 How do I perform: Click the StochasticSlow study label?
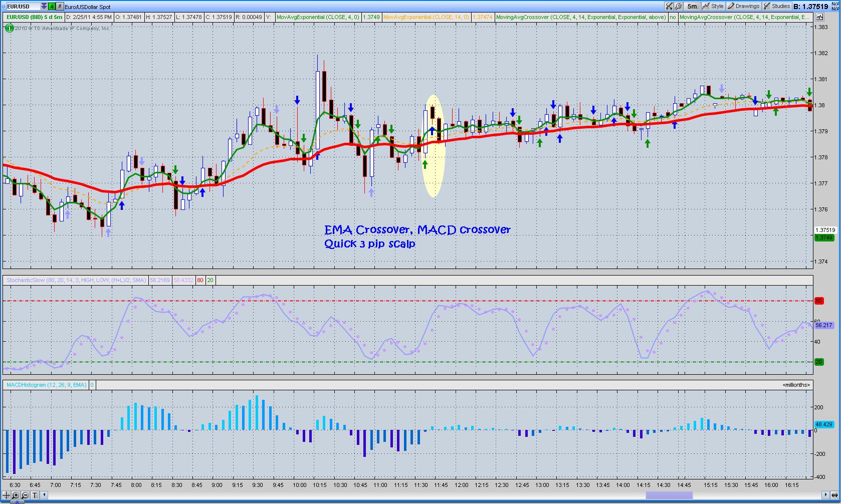[x=76, y=280]
